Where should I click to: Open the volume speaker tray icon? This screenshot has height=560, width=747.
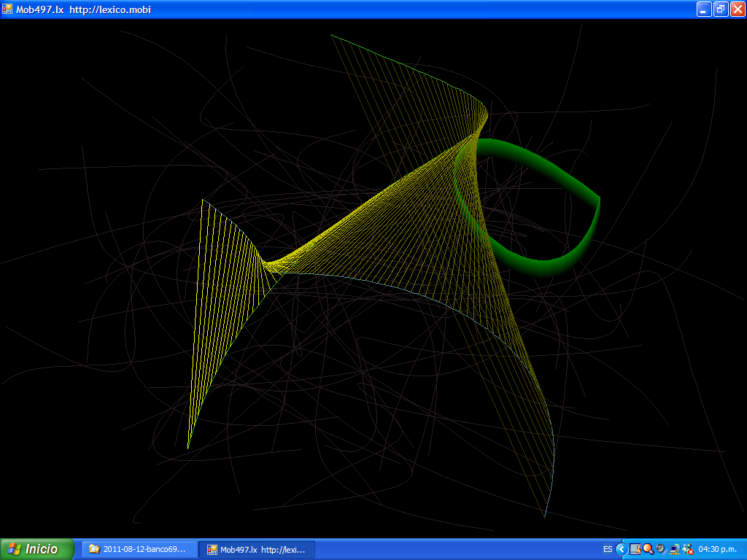tap(661, 549)
